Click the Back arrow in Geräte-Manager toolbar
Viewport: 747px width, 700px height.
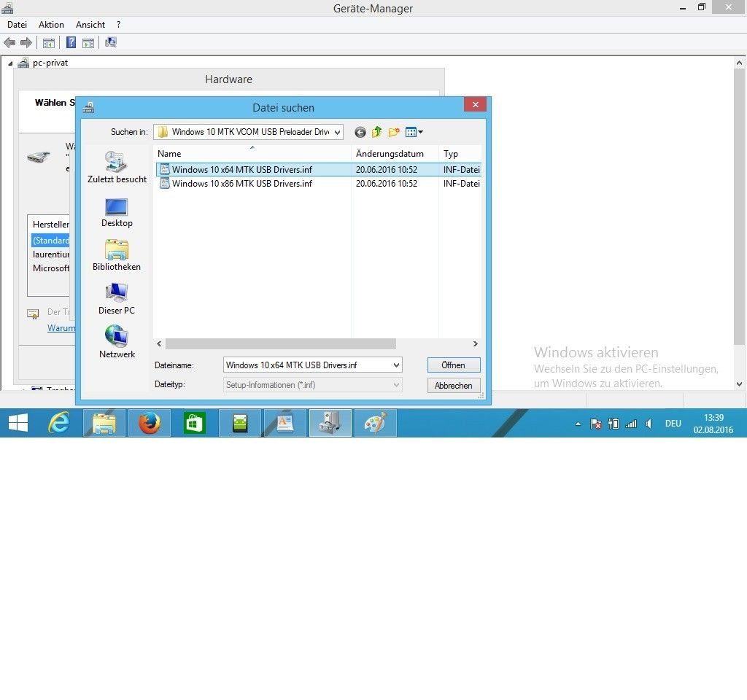click(9, 43)
